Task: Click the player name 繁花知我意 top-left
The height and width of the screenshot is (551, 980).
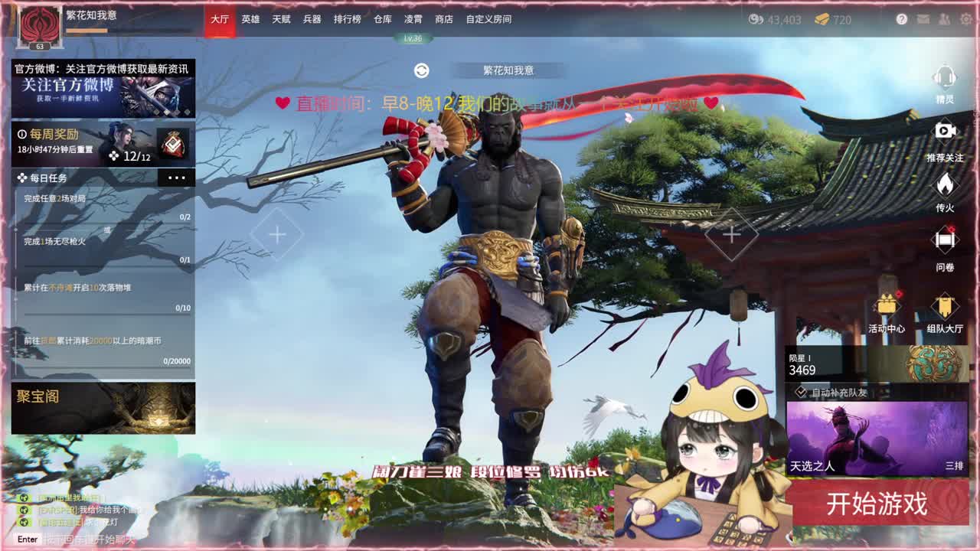Action: click(91, 15)
